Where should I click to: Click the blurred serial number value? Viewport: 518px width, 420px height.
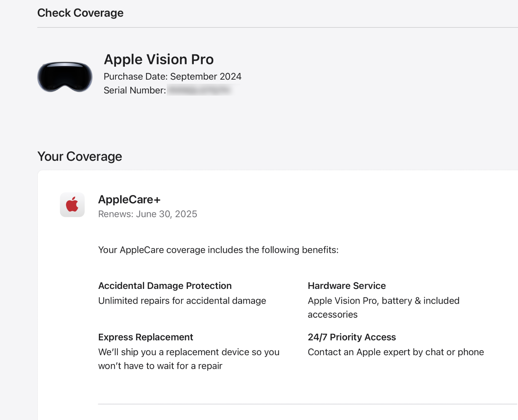[199, 90]
